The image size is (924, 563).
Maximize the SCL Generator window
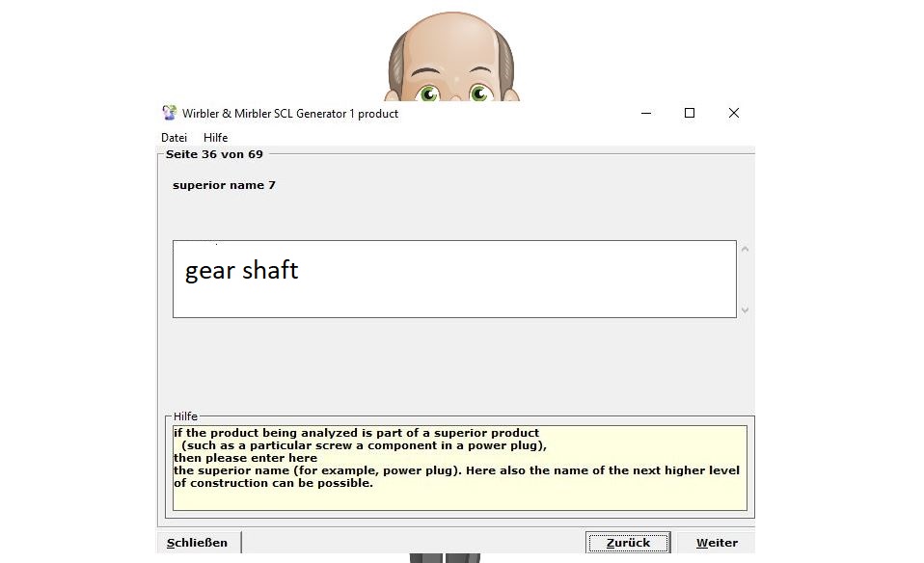[x=689, y=113]
